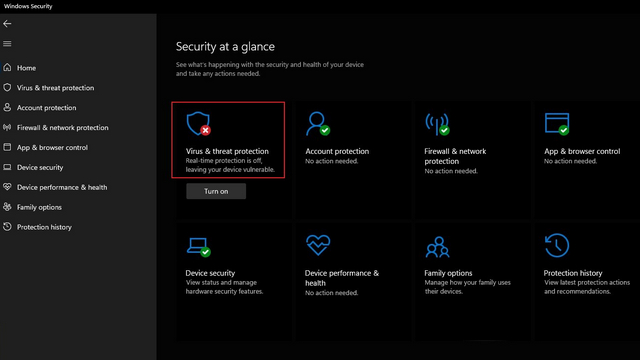Click the Protection history tile clock icon
640x360 pixels.
click(x=557, y=245)
